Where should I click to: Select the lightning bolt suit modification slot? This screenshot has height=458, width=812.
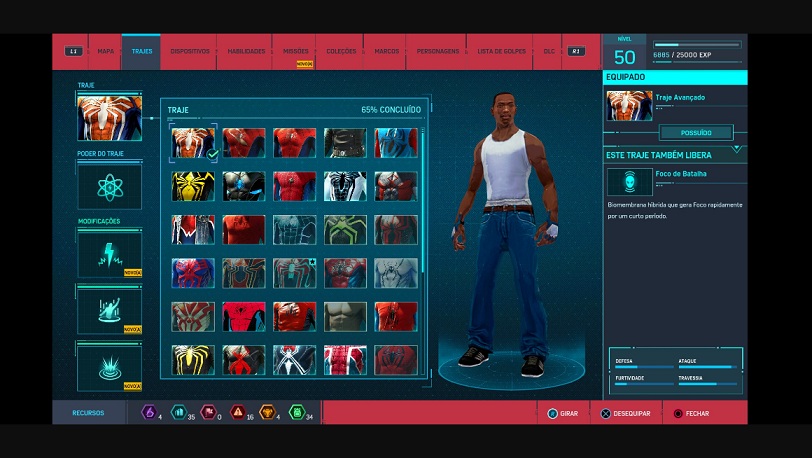(110, 255)
